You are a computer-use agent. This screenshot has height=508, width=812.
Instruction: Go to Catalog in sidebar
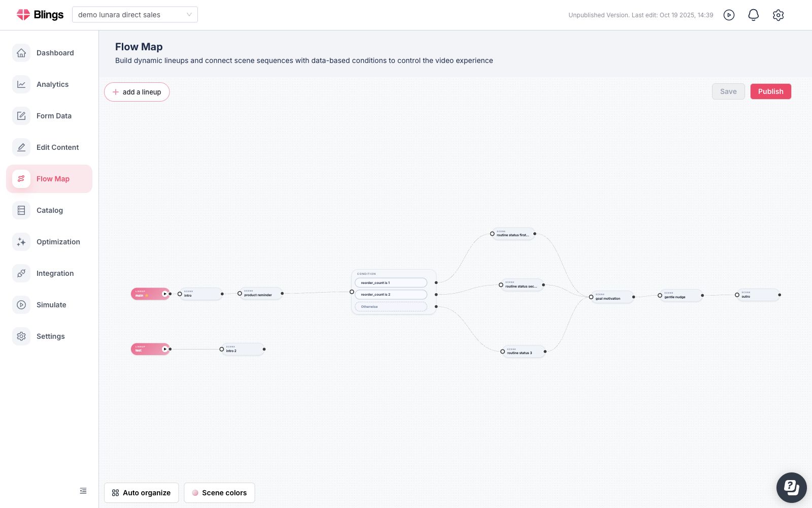coord(49,210)
